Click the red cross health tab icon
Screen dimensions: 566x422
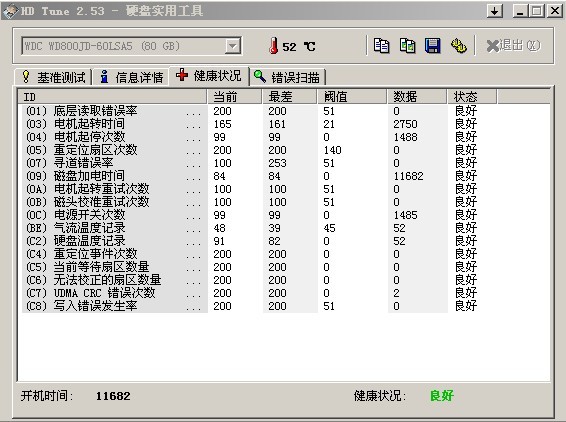point(182,75)
